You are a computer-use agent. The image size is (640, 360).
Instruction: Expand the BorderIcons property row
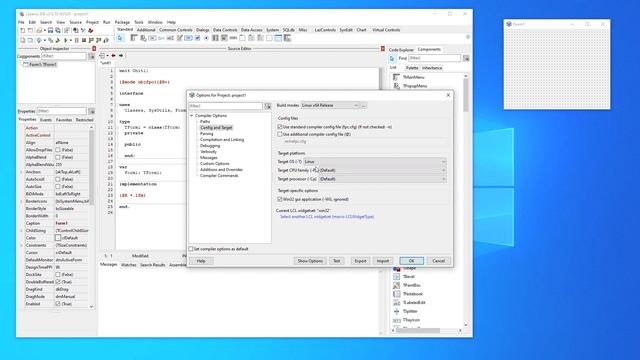click(x=22, y=201)
